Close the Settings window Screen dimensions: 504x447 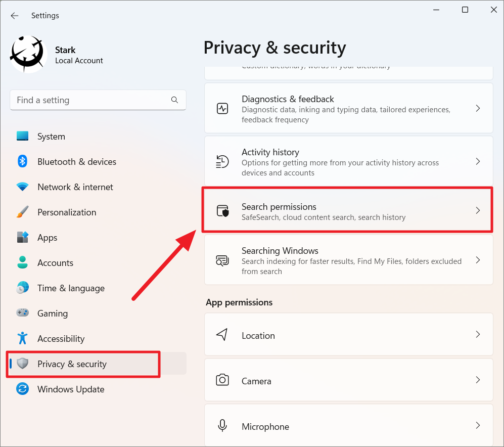(494, 10)
